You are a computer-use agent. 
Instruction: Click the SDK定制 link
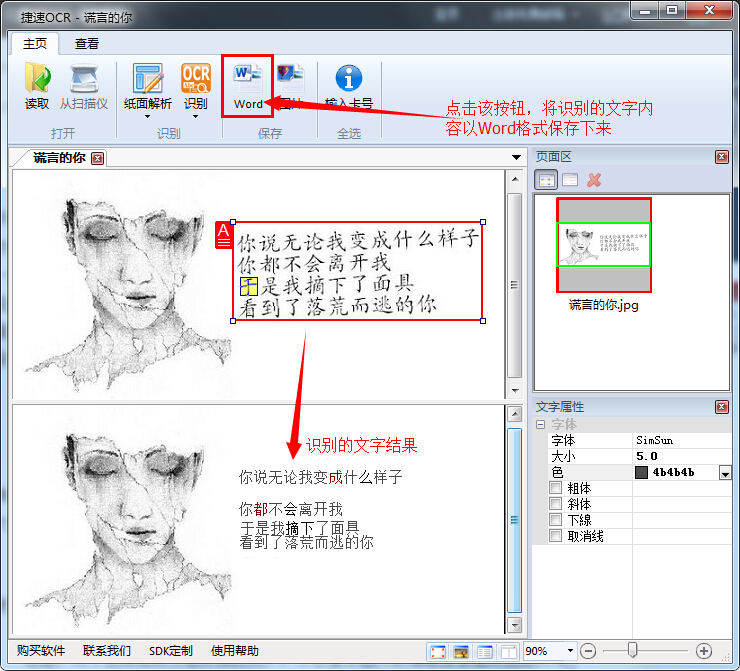point(171,651)
